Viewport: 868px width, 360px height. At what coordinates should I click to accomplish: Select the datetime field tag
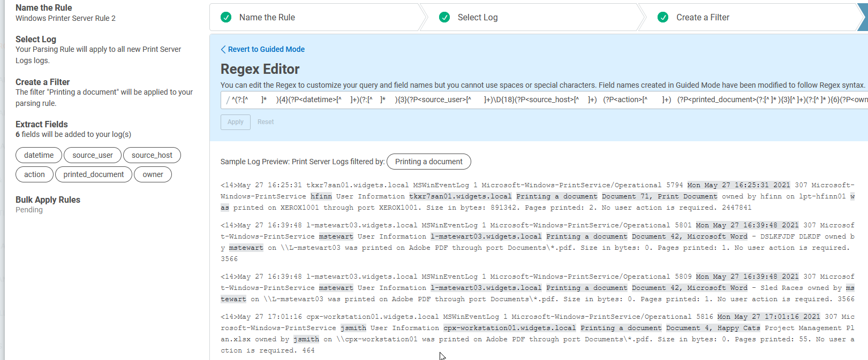(39, 155)
